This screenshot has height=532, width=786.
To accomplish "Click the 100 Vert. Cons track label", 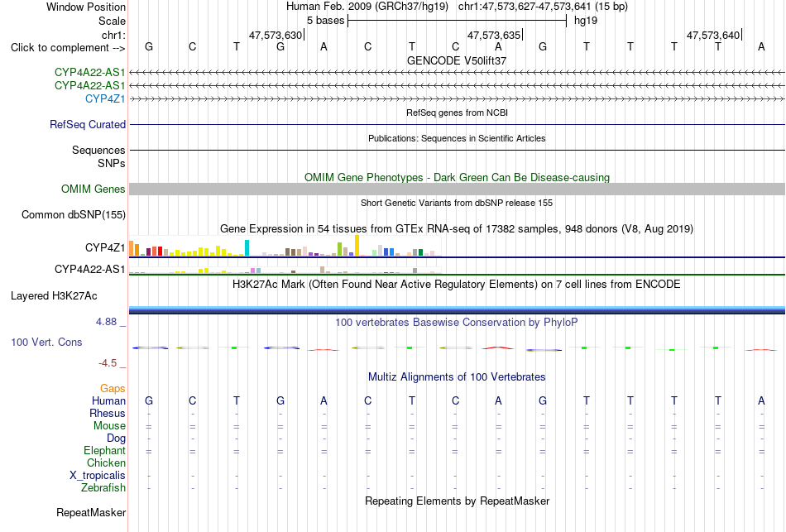I will tap(46, 342).
